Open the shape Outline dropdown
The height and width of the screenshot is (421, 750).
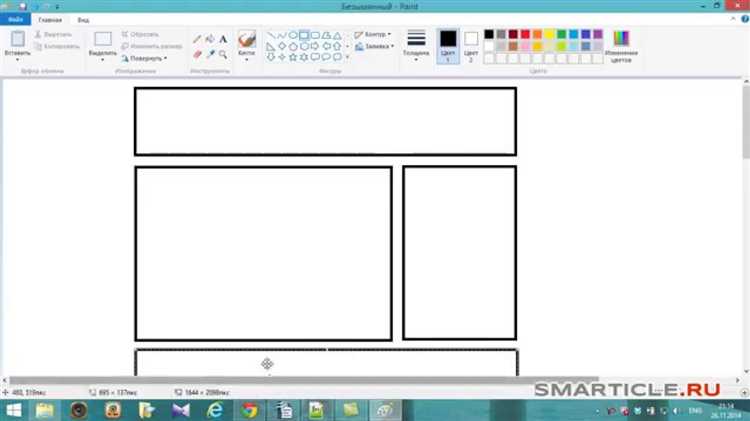tap(373, 34)
